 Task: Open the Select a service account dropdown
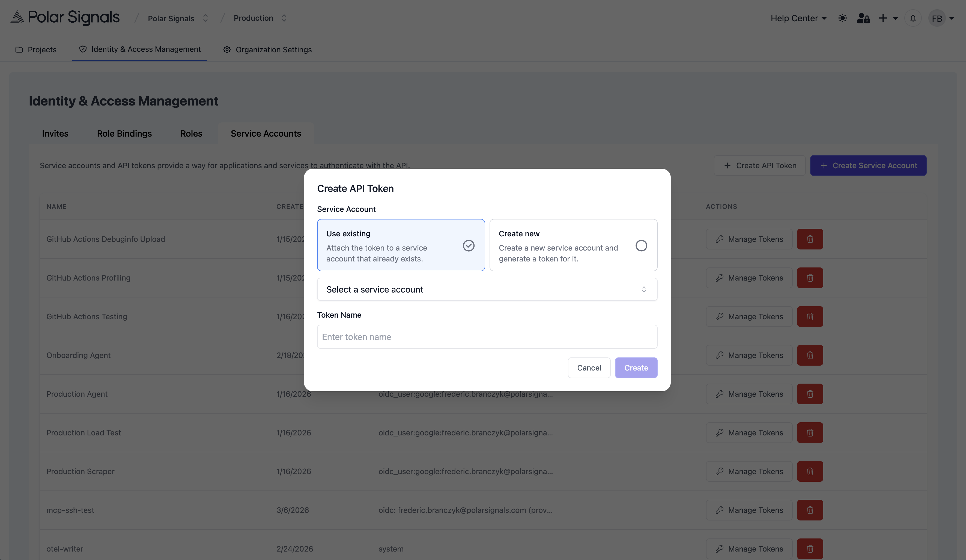click(487, 289)
